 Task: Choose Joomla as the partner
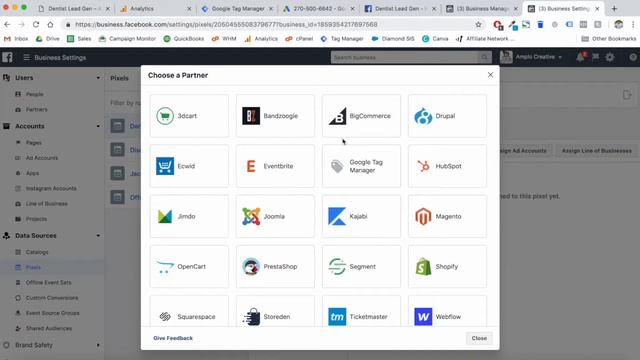tap(275, 216)
